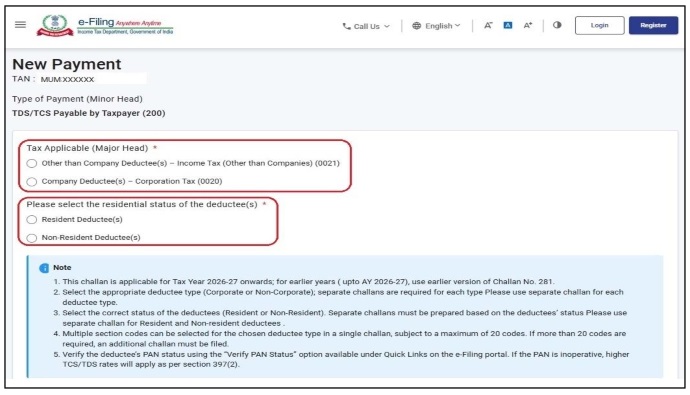The width and height of the screenshot is (690, 395).
Task: Increase font size with A+ icon
Action: click(x=528, y=26)
